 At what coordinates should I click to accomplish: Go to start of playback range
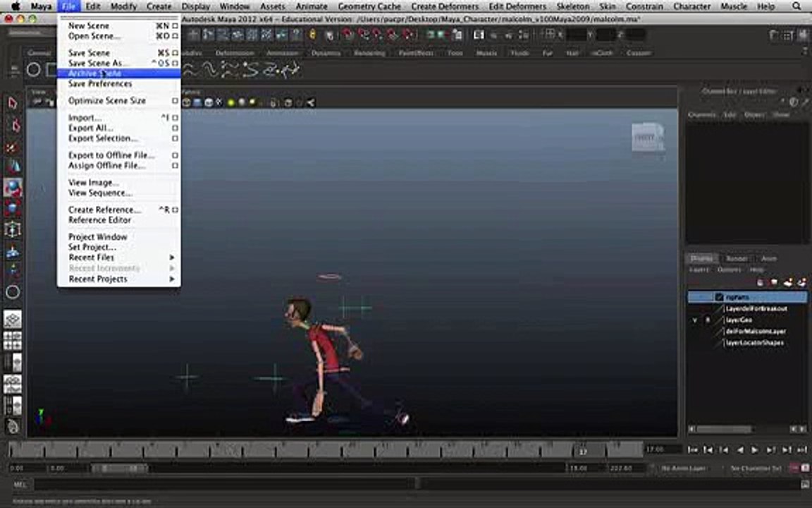(692, 450)
